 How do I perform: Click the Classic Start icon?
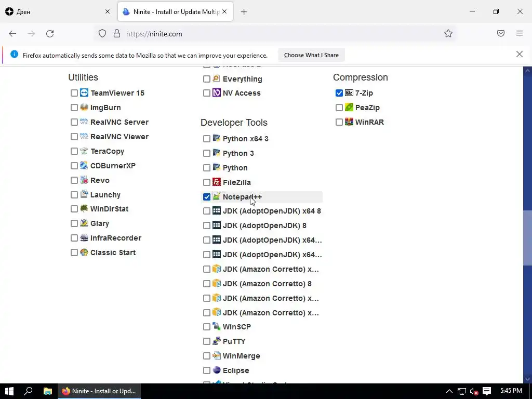coord(84,252)
